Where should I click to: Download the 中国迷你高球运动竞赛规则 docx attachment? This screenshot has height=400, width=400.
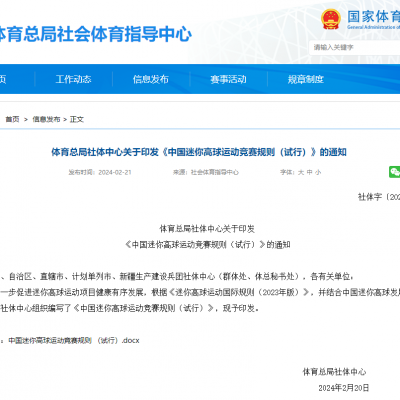pos(74,340)
